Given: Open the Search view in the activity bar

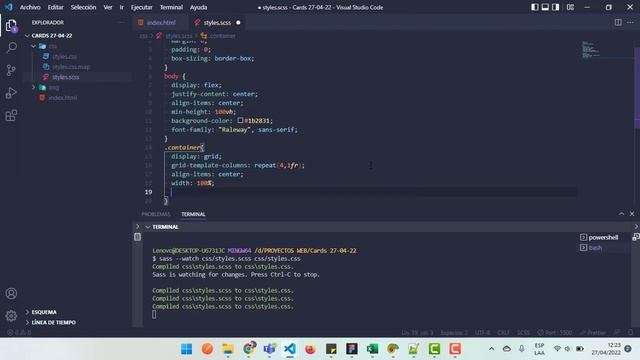Looking at the screenshot, I should 11,48.
